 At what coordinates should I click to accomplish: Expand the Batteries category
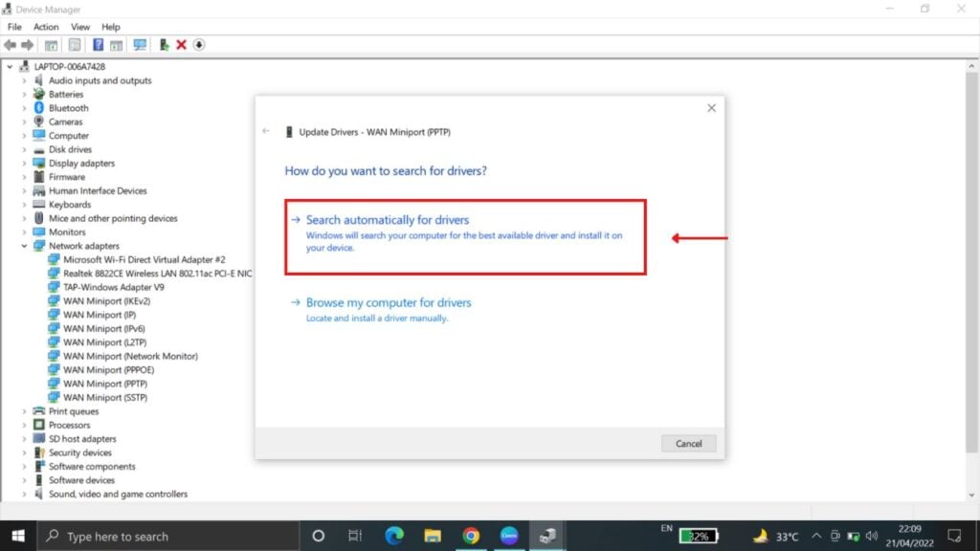[24, 95]
